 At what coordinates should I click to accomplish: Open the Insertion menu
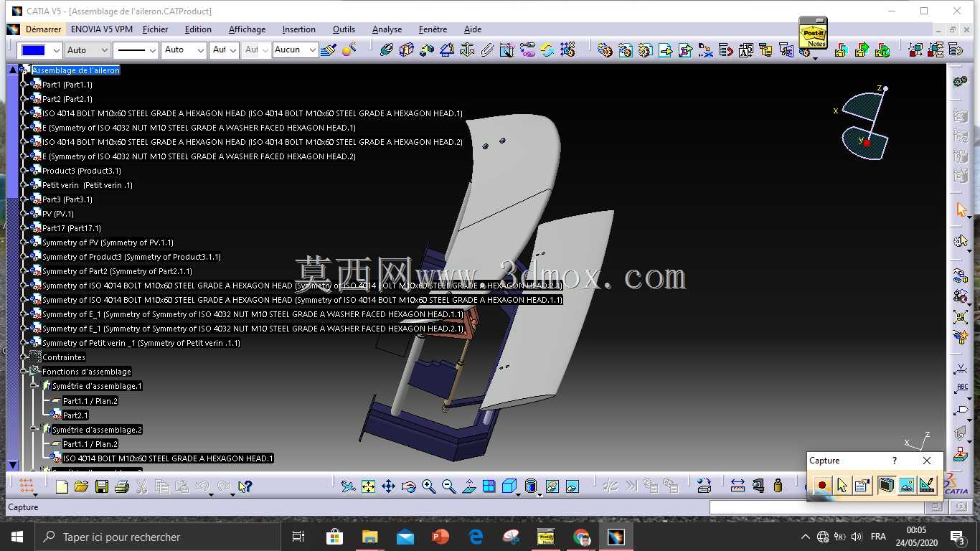299,29
